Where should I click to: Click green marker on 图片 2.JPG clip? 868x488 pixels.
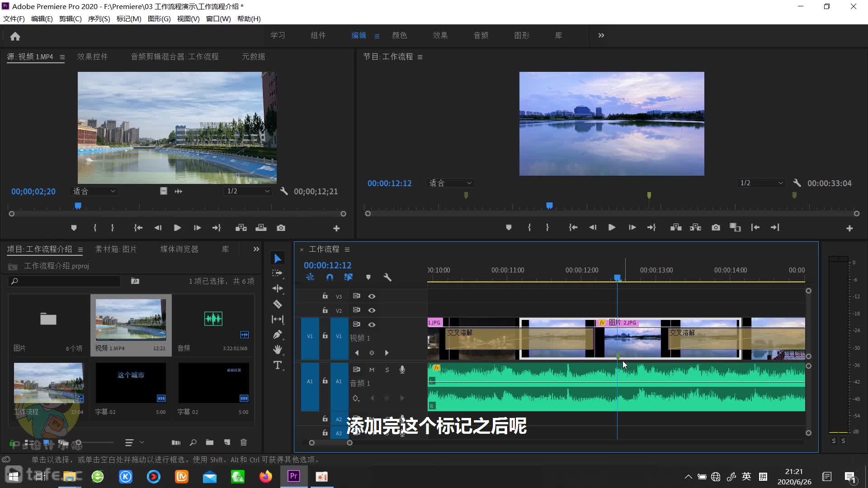pyautogui.click(x=618, y=357)
